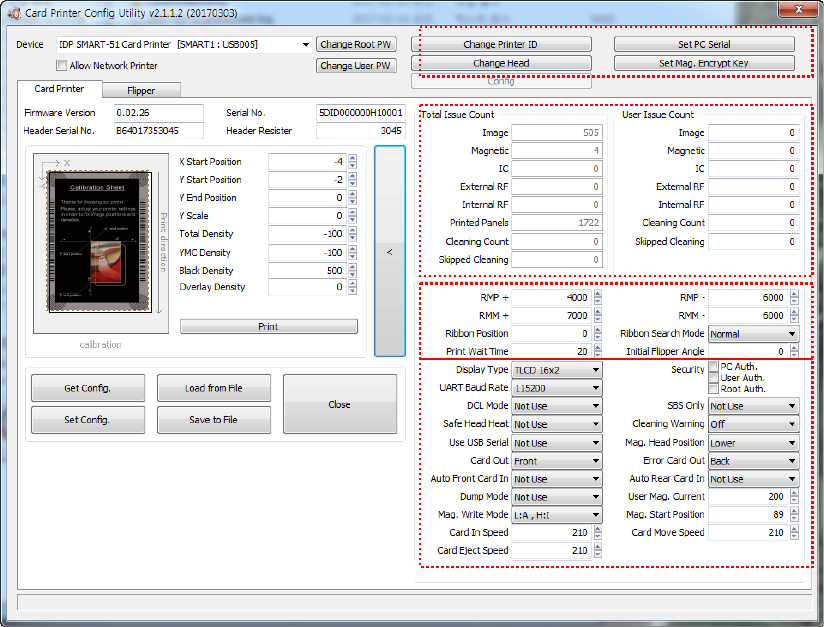The width and height of the screenshot is (824, 627).
Task: Open the Card Out dropdown
Action: pyautogui.click(x=557, y=461)
